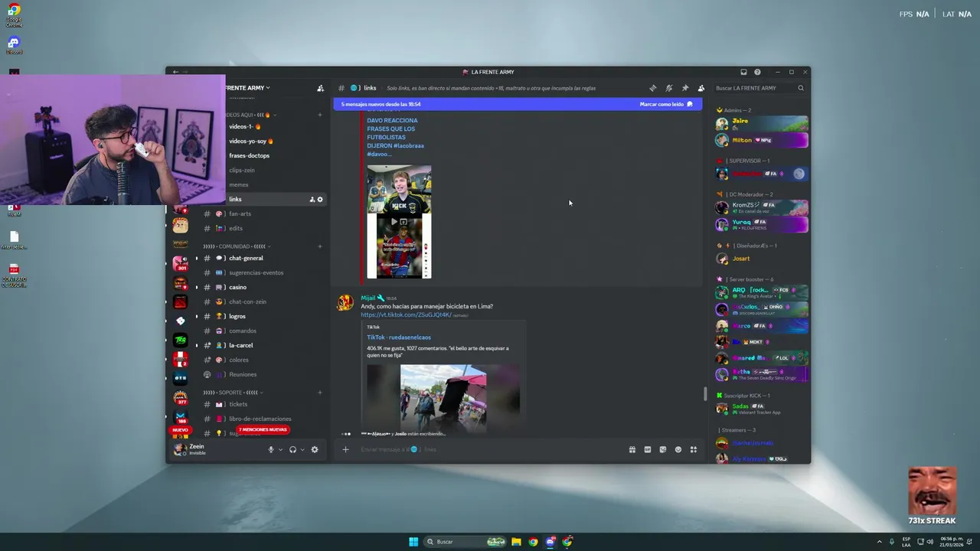Add a channel to the COMUNIDAD category
Screen dimensions: 980x551
[x=320, y=246]
